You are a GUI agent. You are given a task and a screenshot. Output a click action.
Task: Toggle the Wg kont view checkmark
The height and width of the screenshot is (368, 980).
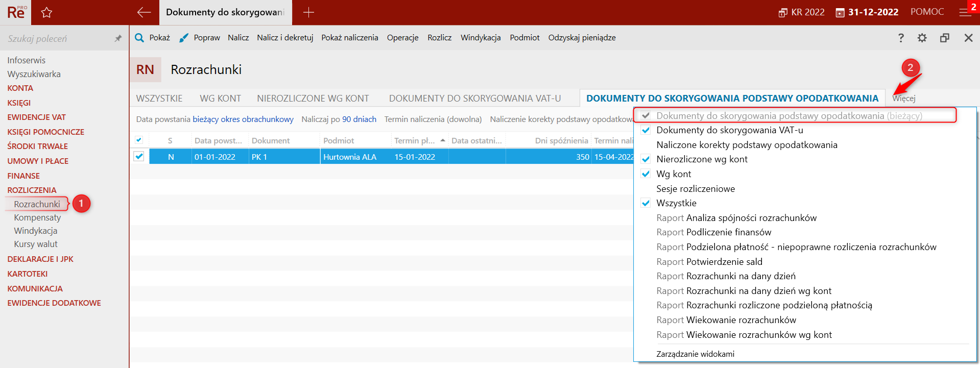tap(646, 174)
